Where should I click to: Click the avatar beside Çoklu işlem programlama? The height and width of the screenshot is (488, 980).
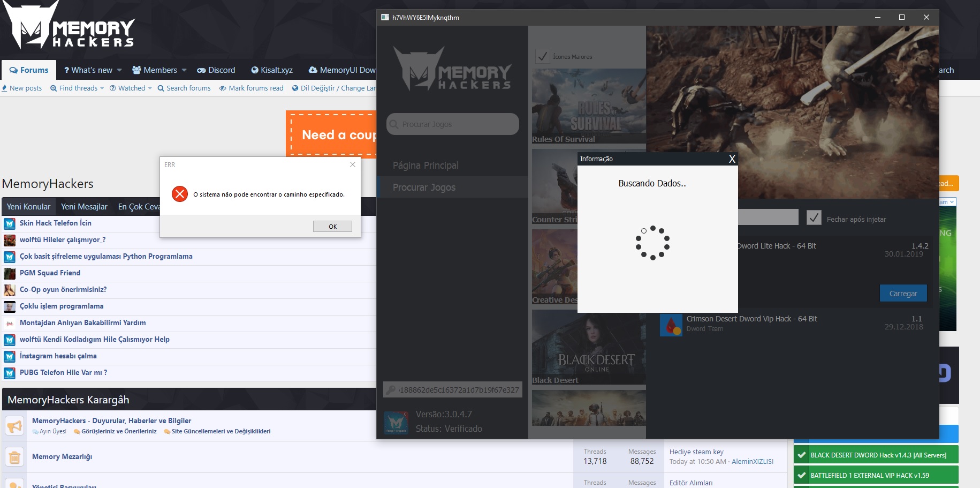(x=10, y=307)
